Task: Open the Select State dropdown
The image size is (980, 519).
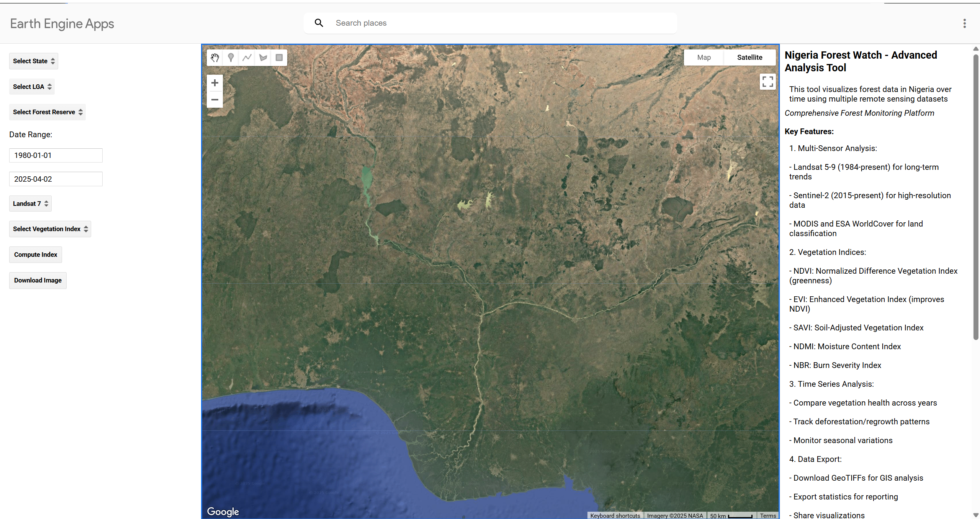Action: click(33, 61)
